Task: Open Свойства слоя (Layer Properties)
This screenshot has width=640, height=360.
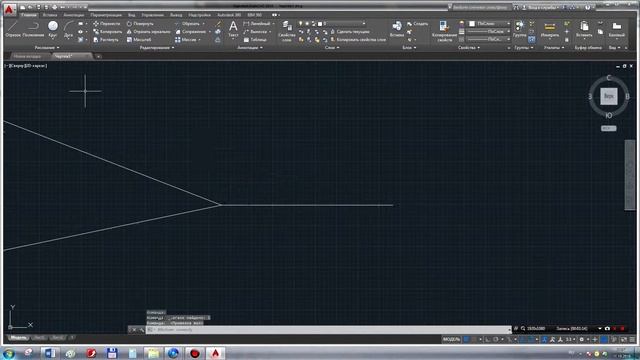Action: click(287, 31)
